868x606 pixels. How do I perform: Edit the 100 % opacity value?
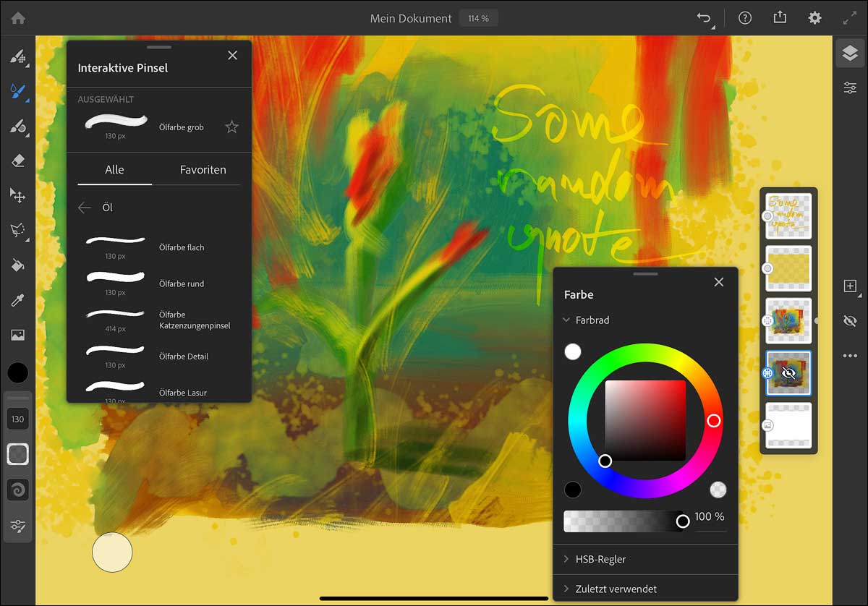pyautogui.click(x=710, y=517)
